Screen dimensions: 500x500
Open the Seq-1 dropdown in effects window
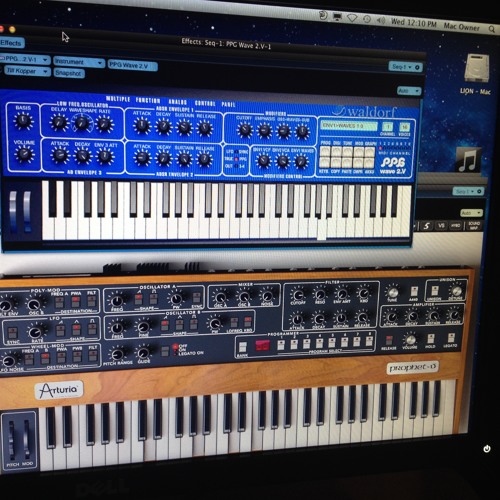[406, 67]
